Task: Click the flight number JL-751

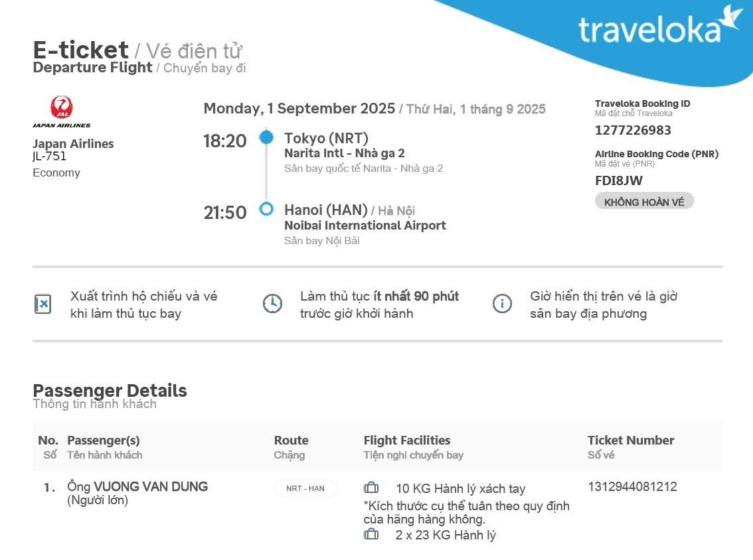Action: click(x=50, y=157)
